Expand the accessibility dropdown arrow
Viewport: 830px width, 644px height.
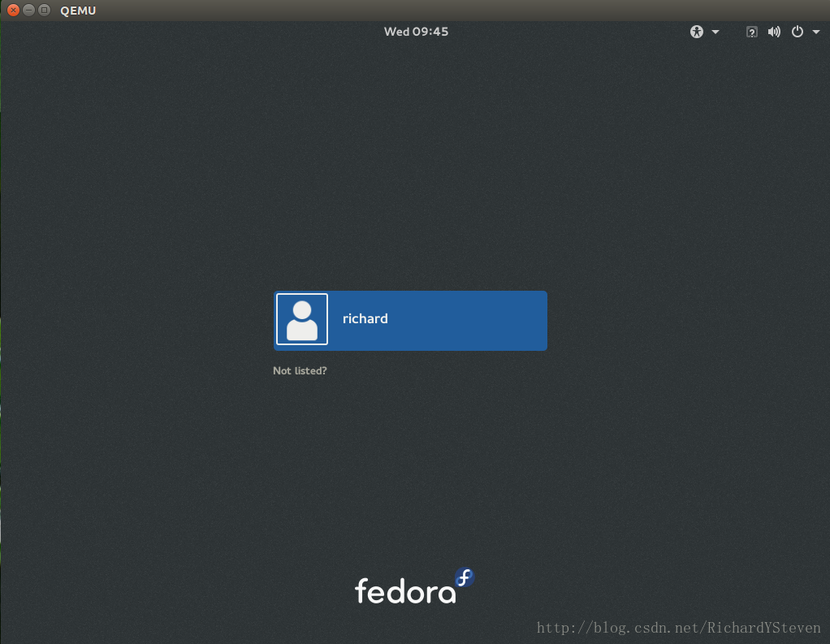[x=715, y=32]
